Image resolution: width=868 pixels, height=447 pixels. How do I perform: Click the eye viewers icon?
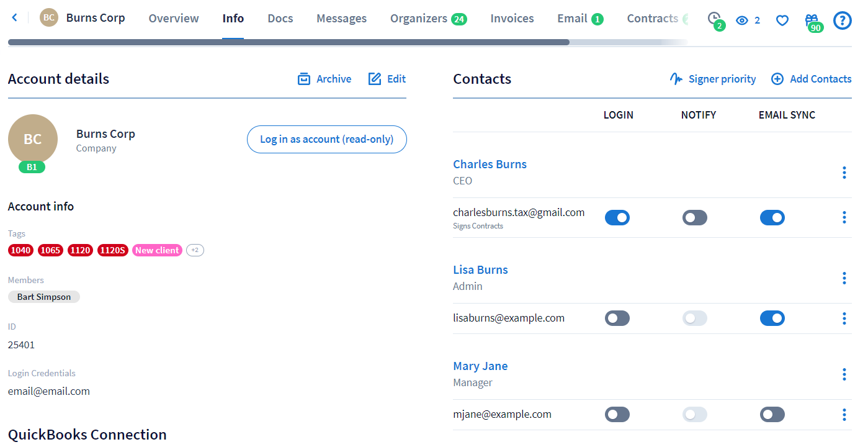coord(742,20)
